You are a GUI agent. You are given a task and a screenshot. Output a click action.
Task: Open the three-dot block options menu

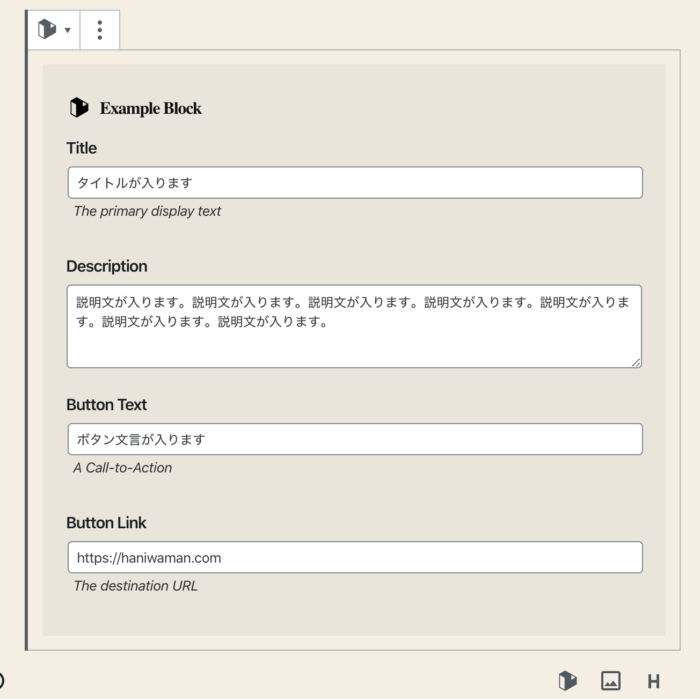click(99, 30)
